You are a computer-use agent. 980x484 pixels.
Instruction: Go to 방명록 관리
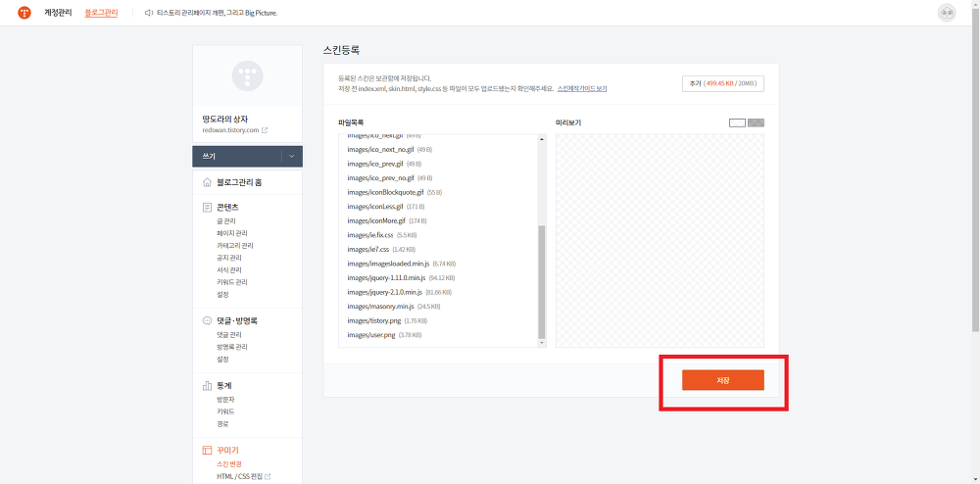pyautogui.click(x=231, y=347)
